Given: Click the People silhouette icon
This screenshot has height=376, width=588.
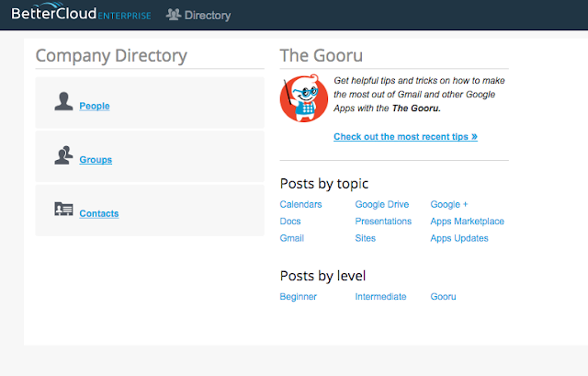Looking at the screenshot, I should click(63, 101).
